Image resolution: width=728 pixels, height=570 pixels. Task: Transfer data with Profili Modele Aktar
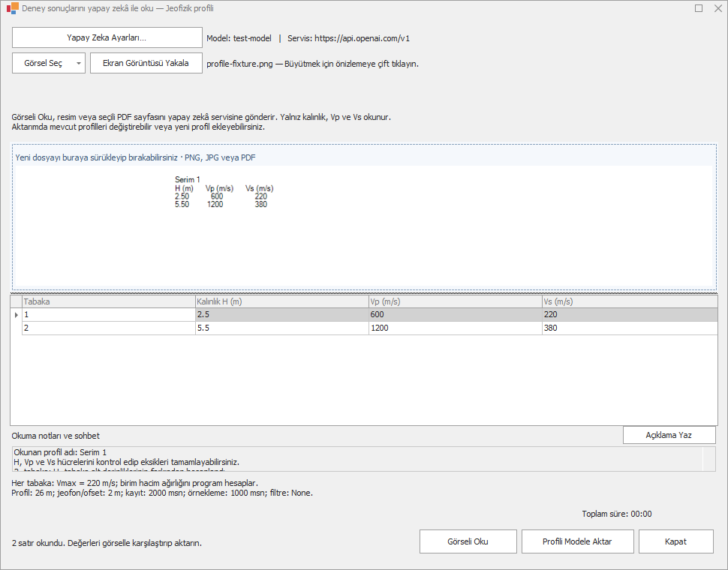click(578, 541)
